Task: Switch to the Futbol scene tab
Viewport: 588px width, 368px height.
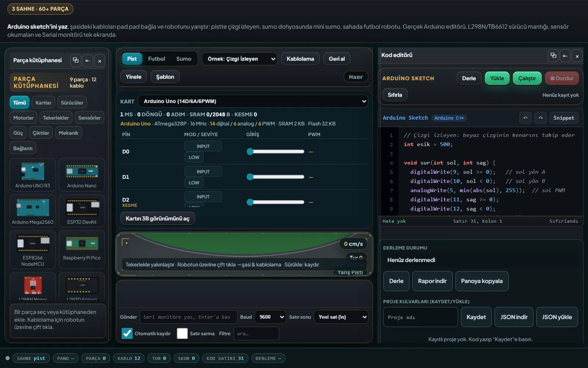Action: pos(157,59)
